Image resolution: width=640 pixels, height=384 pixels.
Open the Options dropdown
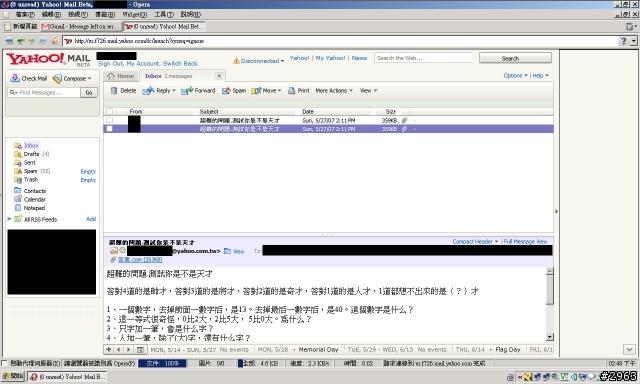pos(515,75)
